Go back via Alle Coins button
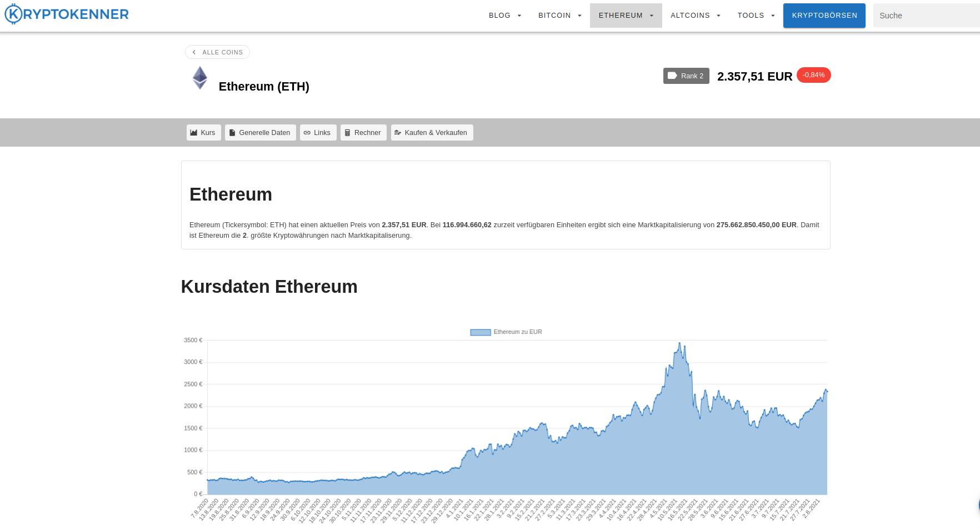This screenshot has width=980, height=525. (217, 52)
